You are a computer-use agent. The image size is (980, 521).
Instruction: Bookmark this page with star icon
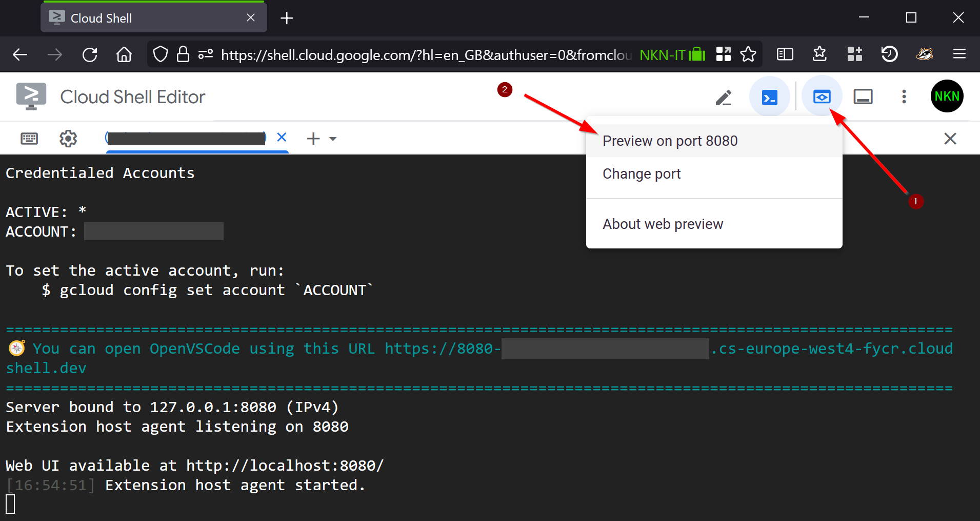click(x=748, y=54)
